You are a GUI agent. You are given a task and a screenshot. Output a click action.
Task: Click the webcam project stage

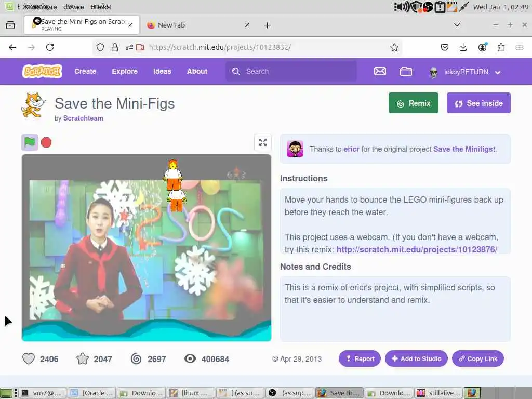tap(146, 248)
